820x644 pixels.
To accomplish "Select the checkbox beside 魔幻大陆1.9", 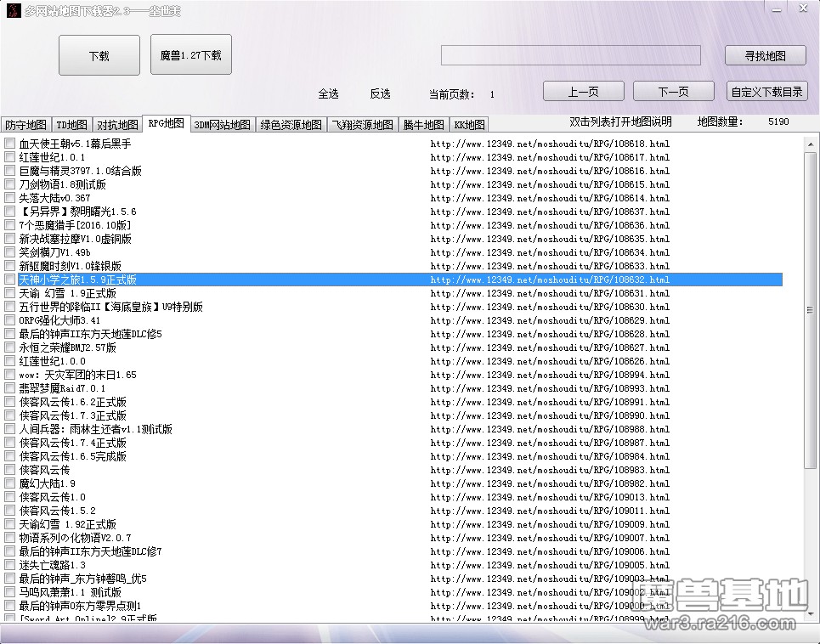I will (10, 483).
